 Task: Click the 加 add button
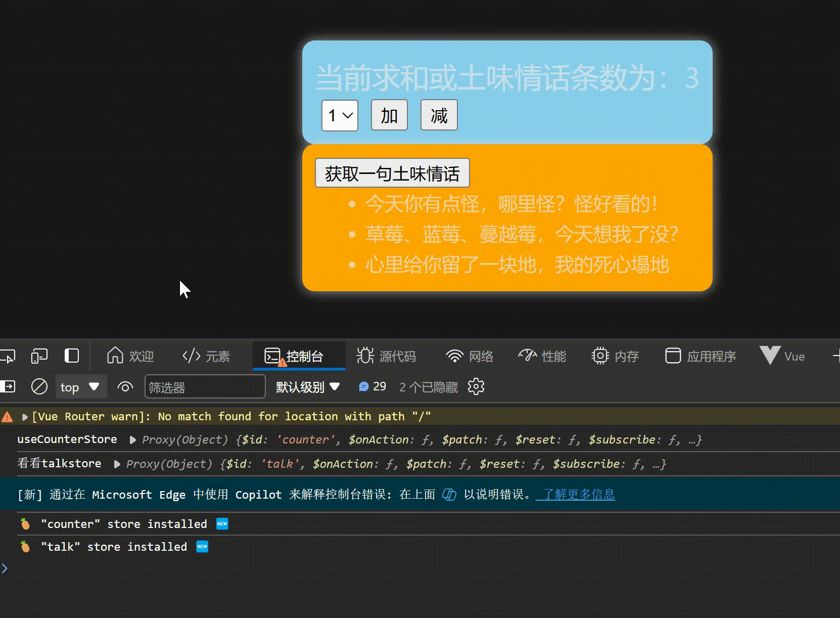[x=389, y=115]
